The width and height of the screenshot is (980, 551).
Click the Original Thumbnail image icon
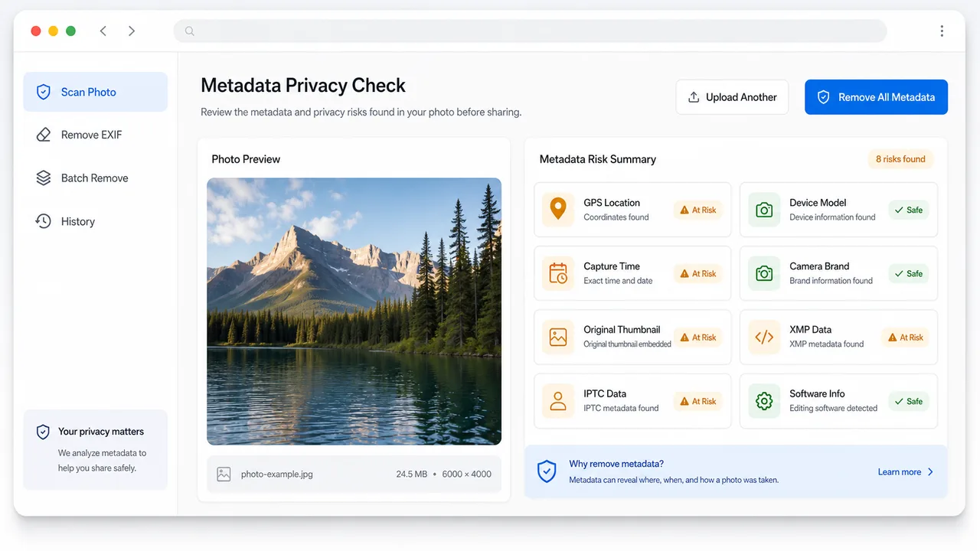[558, 337]
